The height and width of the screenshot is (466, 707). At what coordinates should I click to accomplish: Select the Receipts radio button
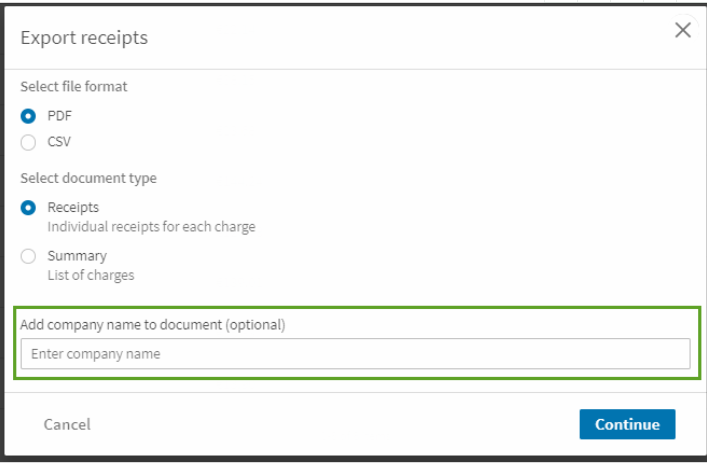point(28,208)
